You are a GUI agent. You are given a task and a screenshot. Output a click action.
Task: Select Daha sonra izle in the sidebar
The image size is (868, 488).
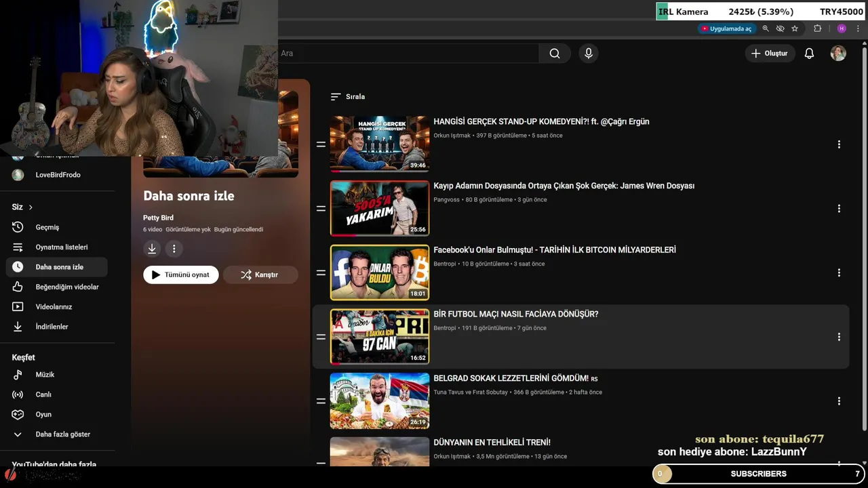pyautogui.click(x=56, y=267)
